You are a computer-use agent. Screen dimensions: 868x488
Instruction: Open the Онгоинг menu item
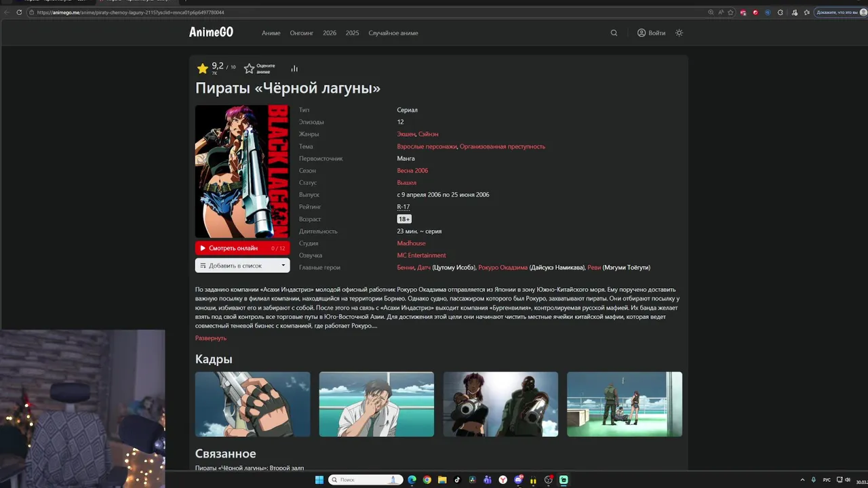[302, 33]
